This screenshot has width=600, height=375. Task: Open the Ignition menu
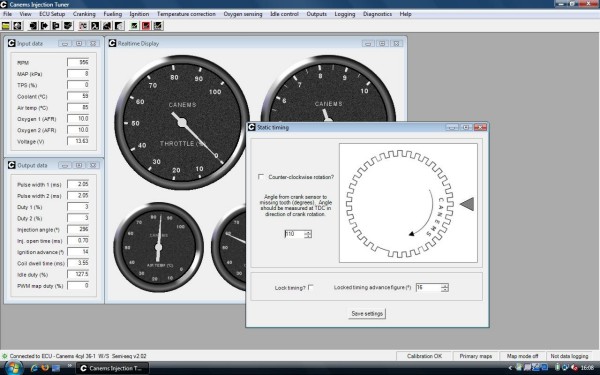tap(139, 14)
